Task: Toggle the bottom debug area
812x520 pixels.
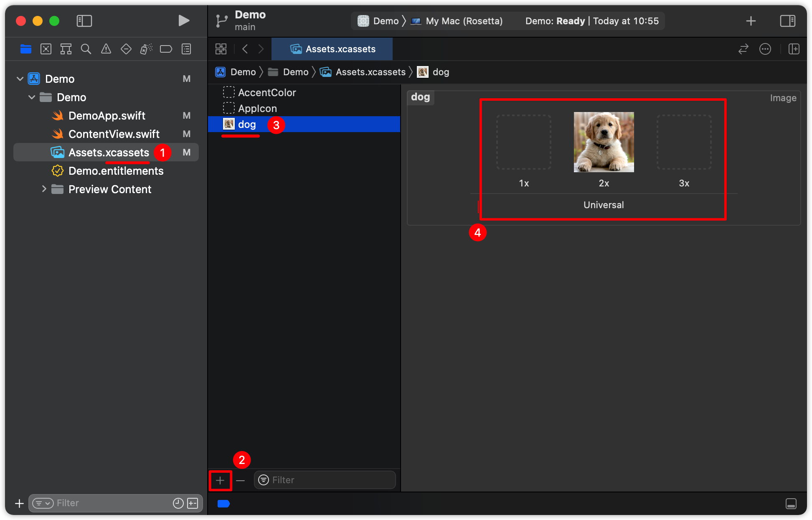Action: point(791,504)
